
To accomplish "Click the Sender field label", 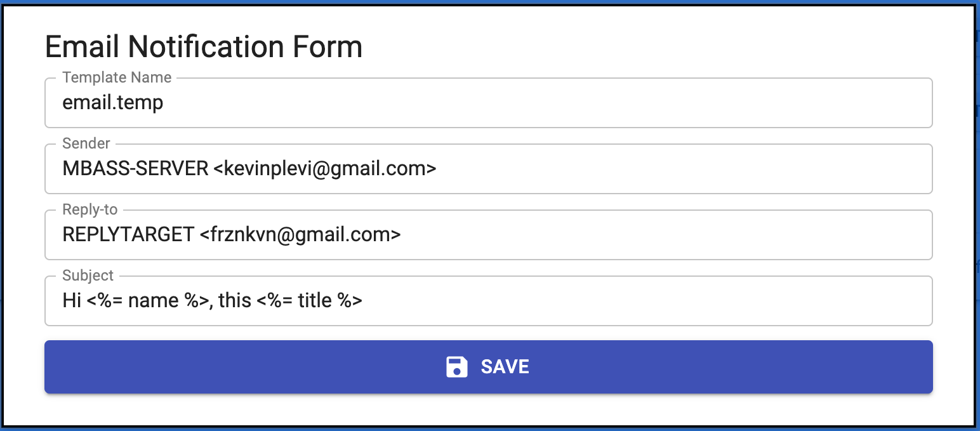I will coord(86,143).
